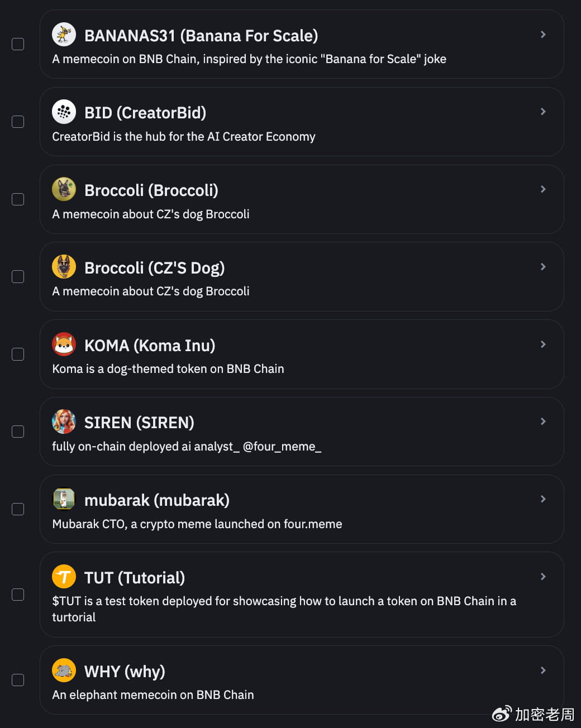Select the Broccoli (Broccoli) list entry
Image resolution: width=581 pixels, height=728 pixels.
(302, 199)
